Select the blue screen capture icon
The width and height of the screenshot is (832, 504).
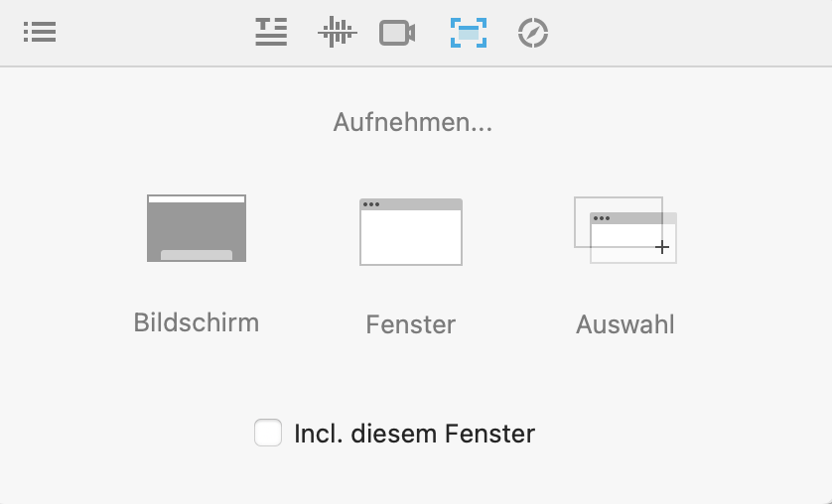pos(469,33)
